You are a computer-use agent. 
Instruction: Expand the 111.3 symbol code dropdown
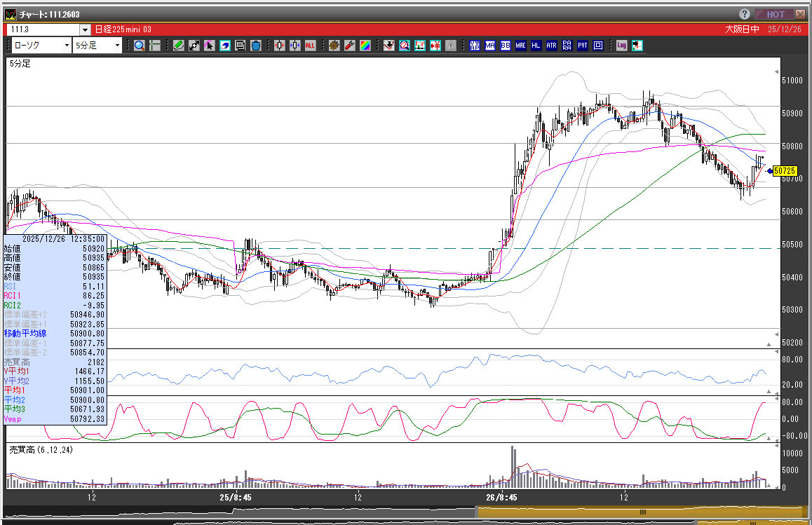(x=85, y=29)
